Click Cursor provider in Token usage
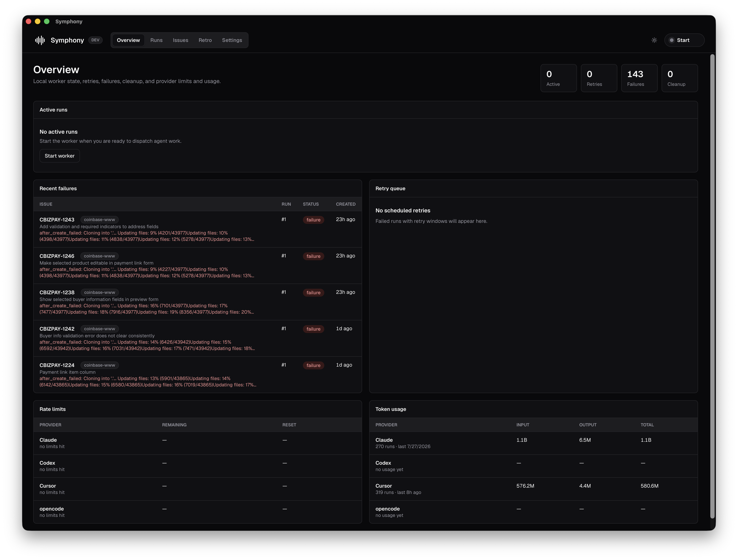The width and height of the screenshot is (738, 560). coord(384,486)
